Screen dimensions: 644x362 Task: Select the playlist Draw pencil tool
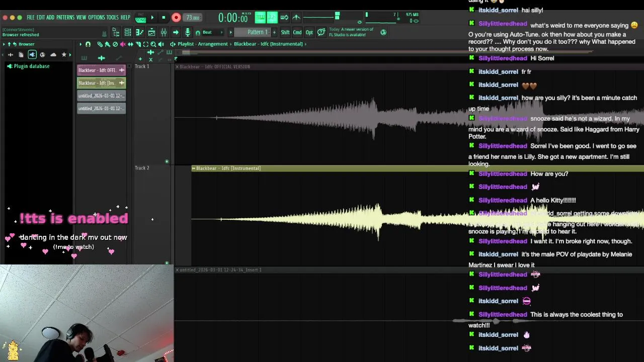[100, 44]
